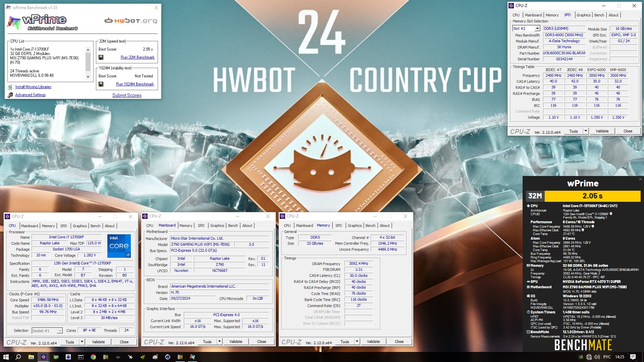Click the Intel Core i7 logo in CPU-Z

[119, 246]
